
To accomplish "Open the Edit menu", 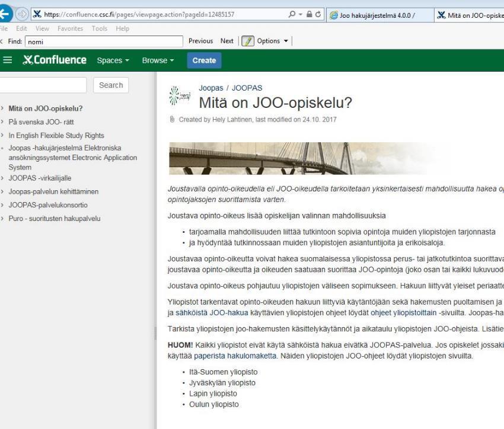I will [21, 28].
